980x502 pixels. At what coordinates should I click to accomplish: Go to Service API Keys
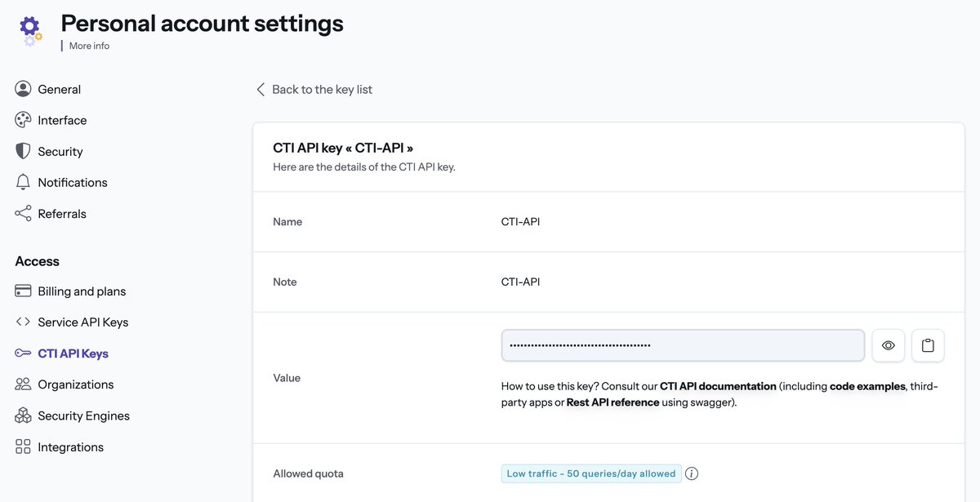coord(83,322)
